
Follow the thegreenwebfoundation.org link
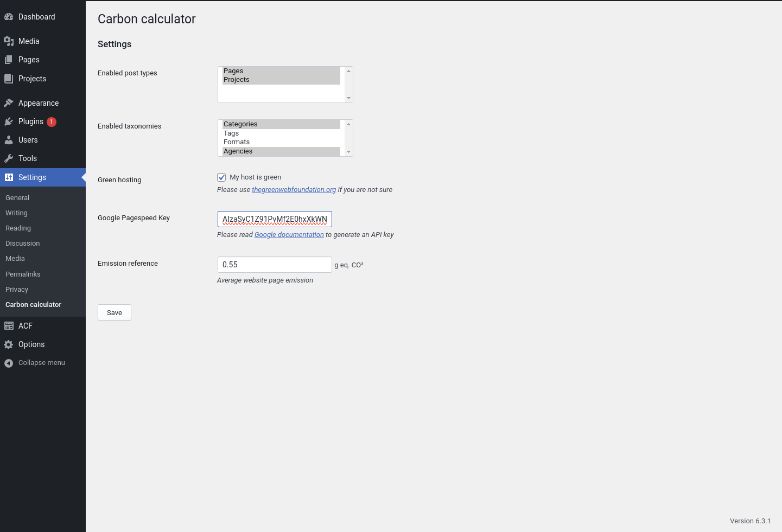click(294, 190)
